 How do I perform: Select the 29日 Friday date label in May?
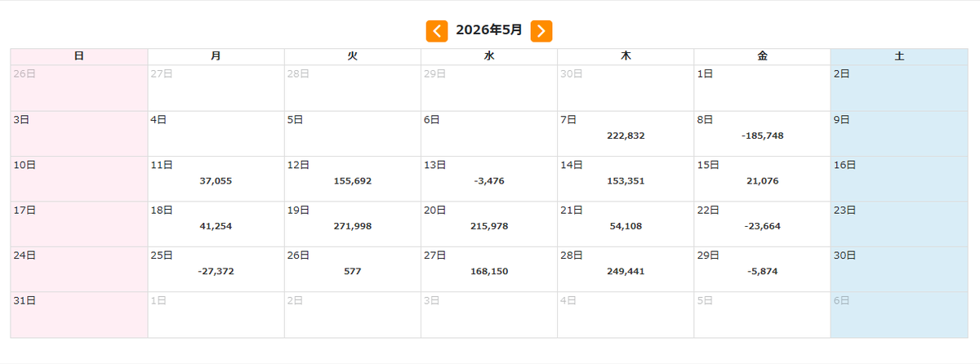(x=708, y=255)
